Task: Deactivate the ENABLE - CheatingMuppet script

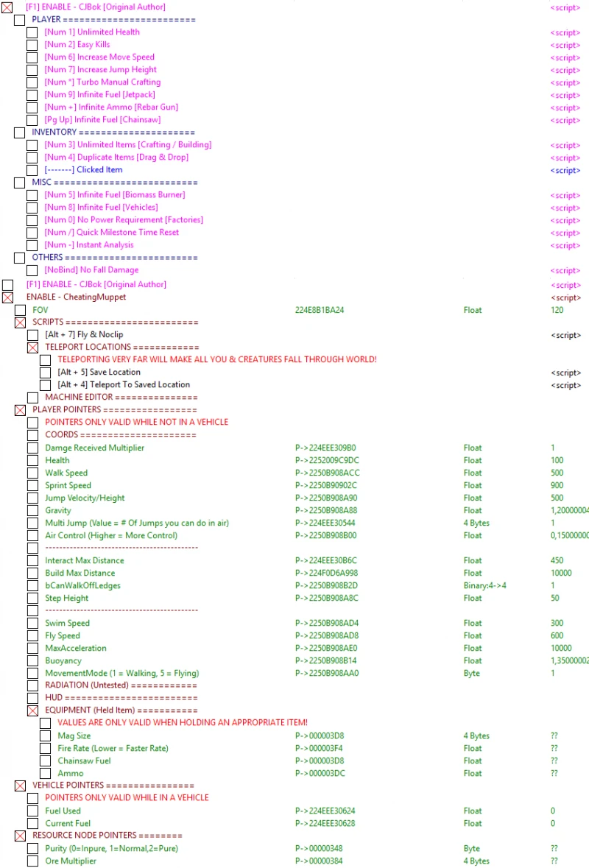Action: (7, 297)
